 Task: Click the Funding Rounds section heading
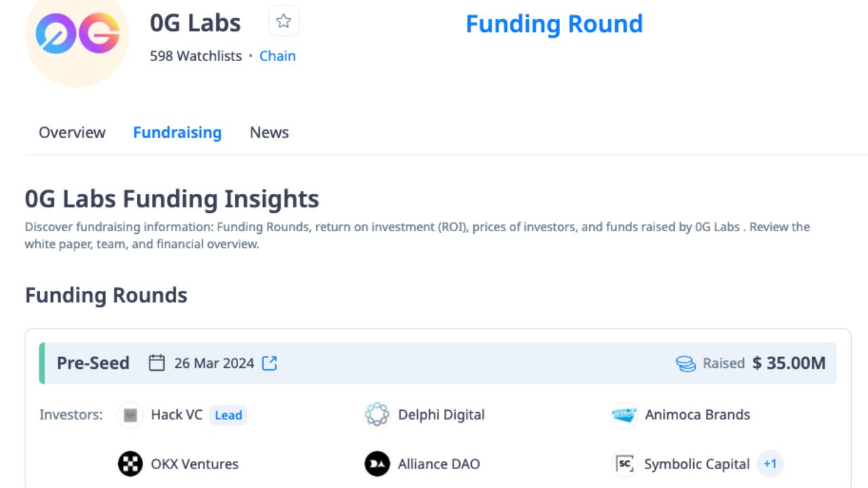point(106,296)
